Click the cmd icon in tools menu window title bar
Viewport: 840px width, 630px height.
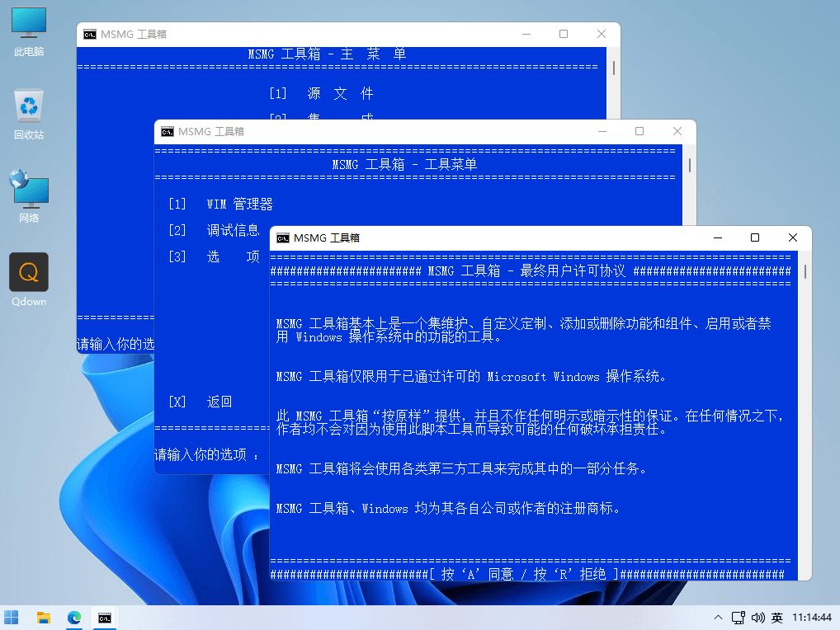point(168,132)
